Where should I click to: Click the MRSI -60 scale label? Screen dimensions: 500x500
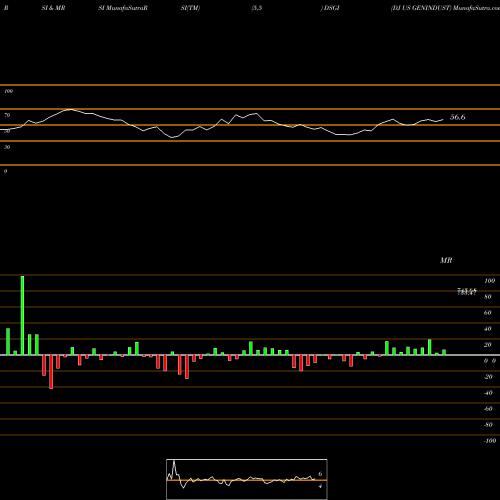(x=488, y=409)
